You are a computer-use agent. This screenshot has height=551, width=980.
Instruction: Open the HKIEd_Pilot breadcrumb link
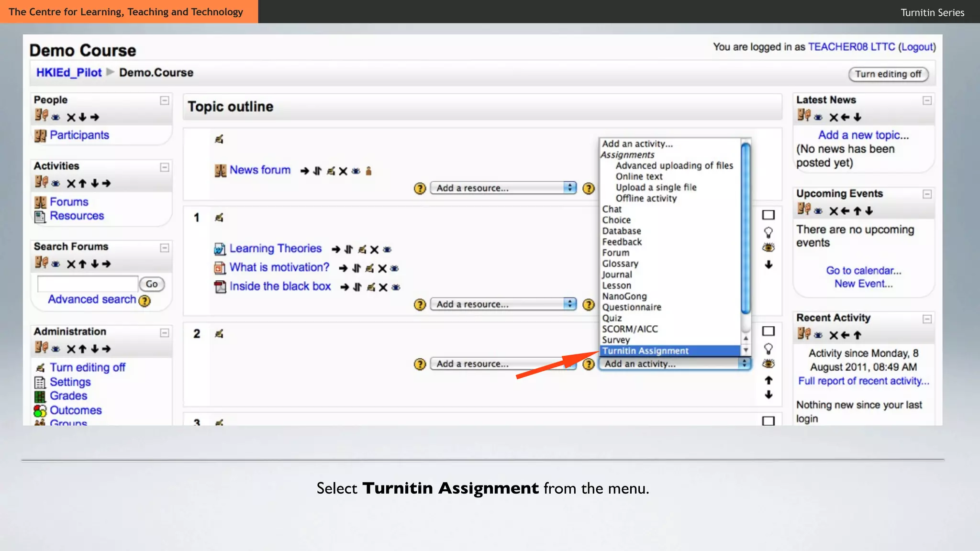pyautogui.click(x=69, y=73)
